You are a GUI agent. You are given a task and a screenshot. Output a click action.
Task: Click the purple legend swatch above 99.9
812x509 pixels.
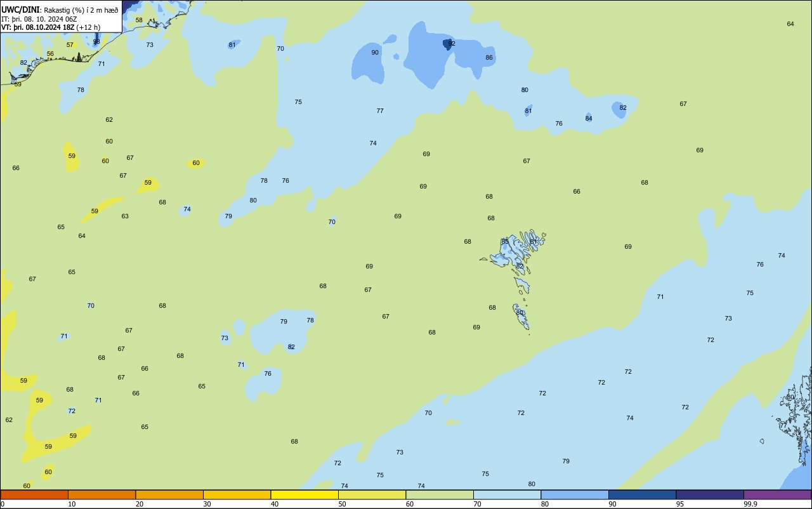tap(777, 494)
